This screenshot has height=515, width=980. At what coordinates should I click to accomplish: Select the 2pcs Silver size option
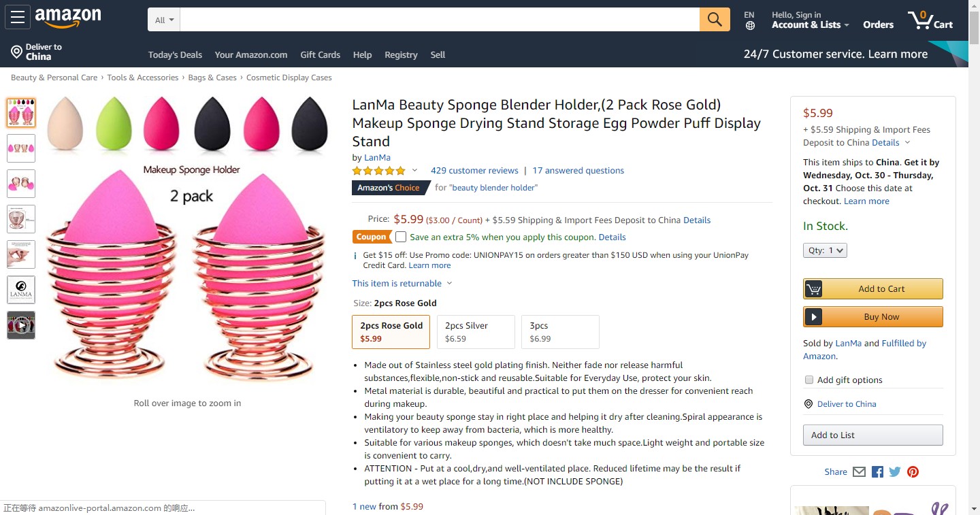pyautogui.click(x=475, y=332)
